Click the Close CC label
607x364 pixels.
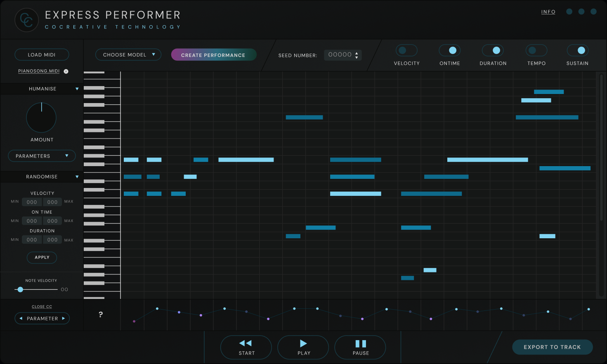[42, 306]
